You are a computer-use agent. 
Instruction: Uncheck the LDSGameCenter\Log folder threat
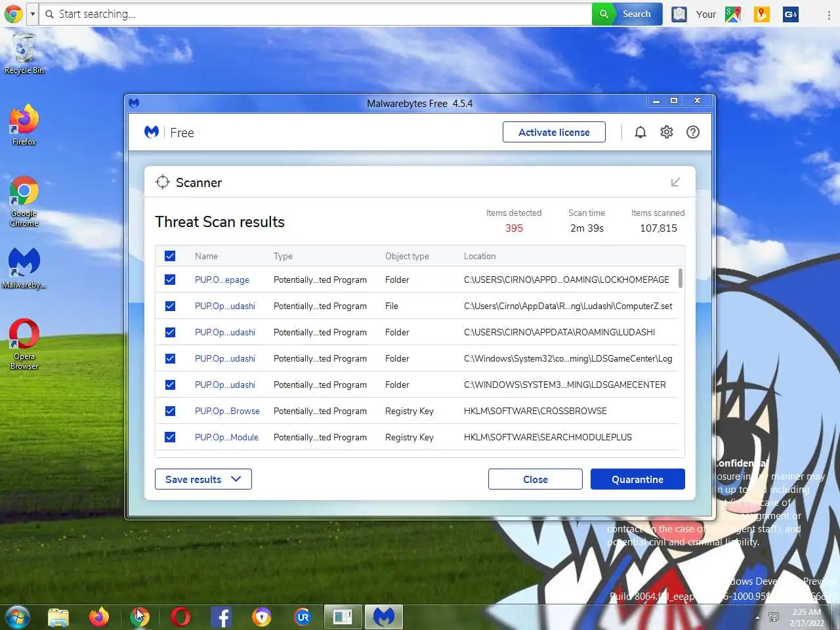tap(170, 358)
